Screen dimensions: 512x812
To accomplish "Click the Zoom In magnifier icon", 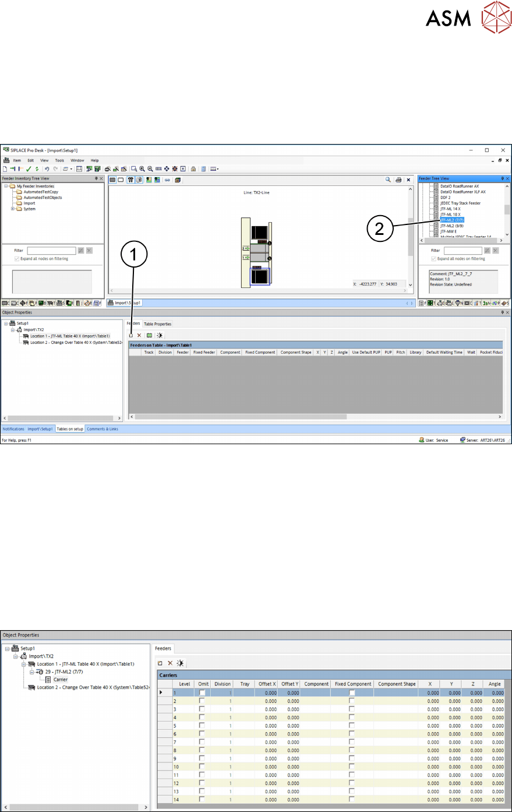I will tap(142, 168).
